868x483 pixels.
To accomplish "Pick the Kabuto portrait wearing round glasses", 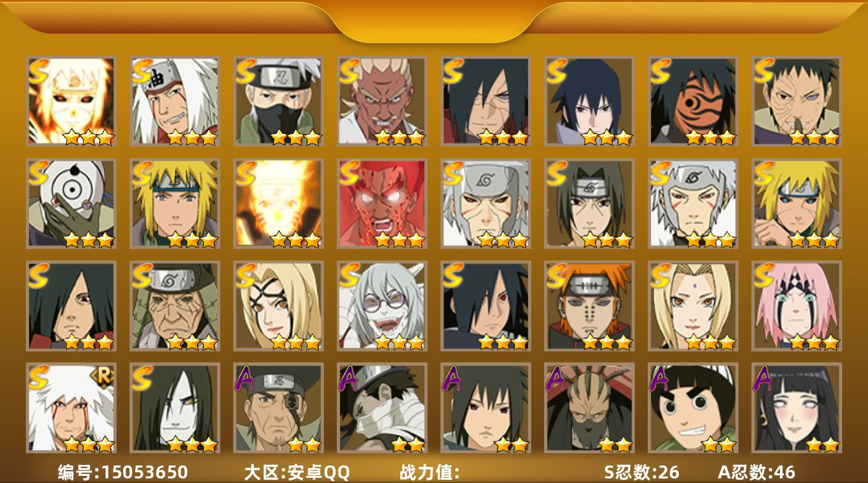I will click(382, 306).
